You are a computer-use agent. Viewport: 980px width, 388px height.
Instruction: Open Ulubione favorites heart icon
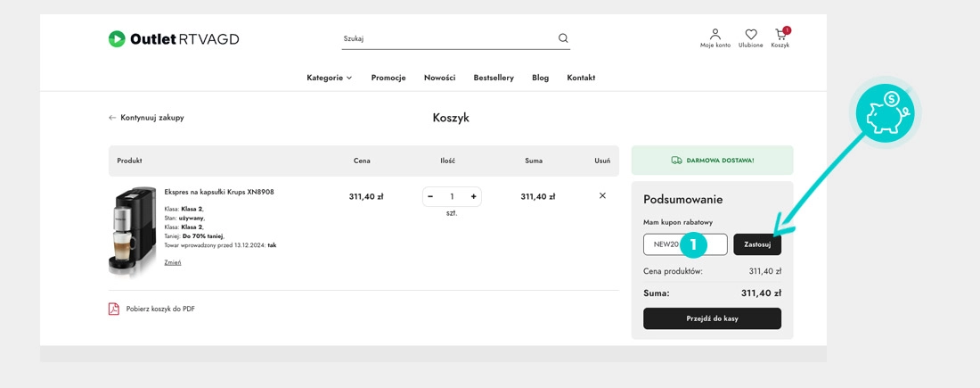pos(750,35)
